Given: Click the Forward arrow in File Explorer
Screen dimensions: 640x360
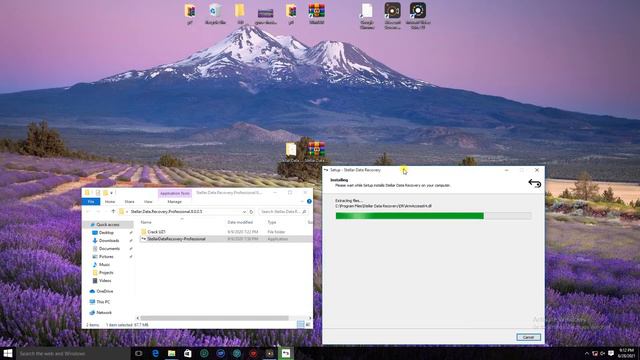Looking at the screenshot, I should point(98,211).
